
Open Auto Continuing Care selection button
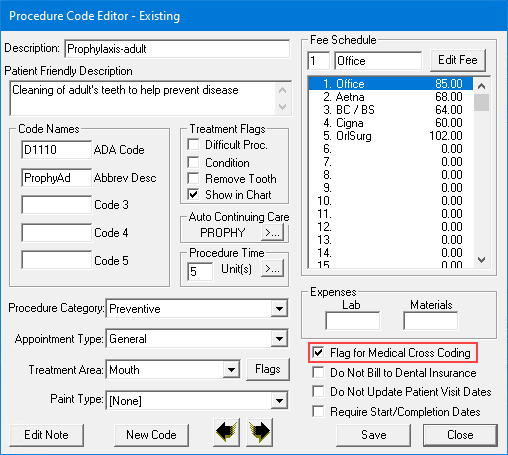[x=273, y=232]
